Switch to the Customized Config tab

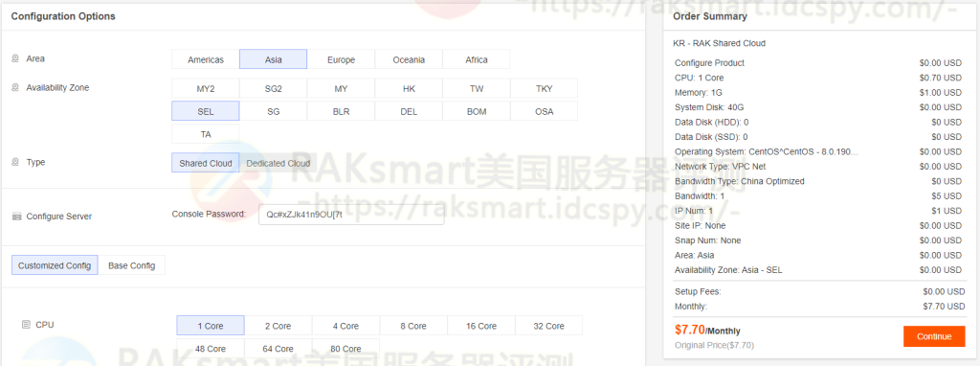point(55,264)
